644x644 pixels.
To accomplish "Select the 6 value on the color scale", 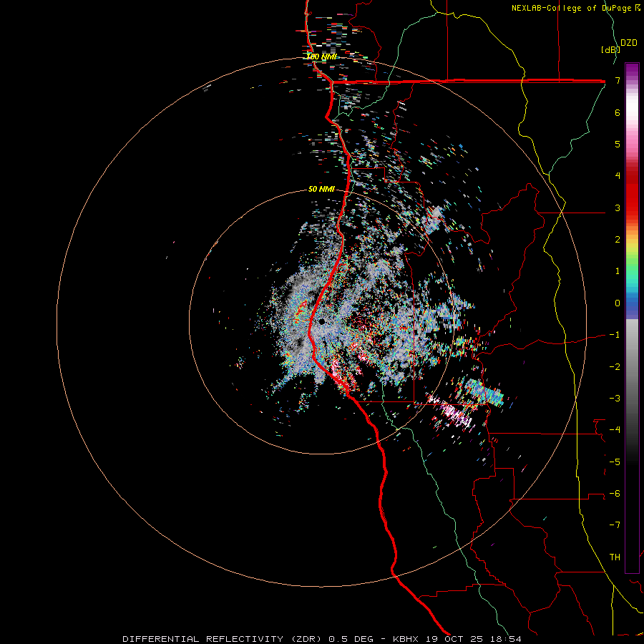I will pyautogui.click(x=618, y=112).
